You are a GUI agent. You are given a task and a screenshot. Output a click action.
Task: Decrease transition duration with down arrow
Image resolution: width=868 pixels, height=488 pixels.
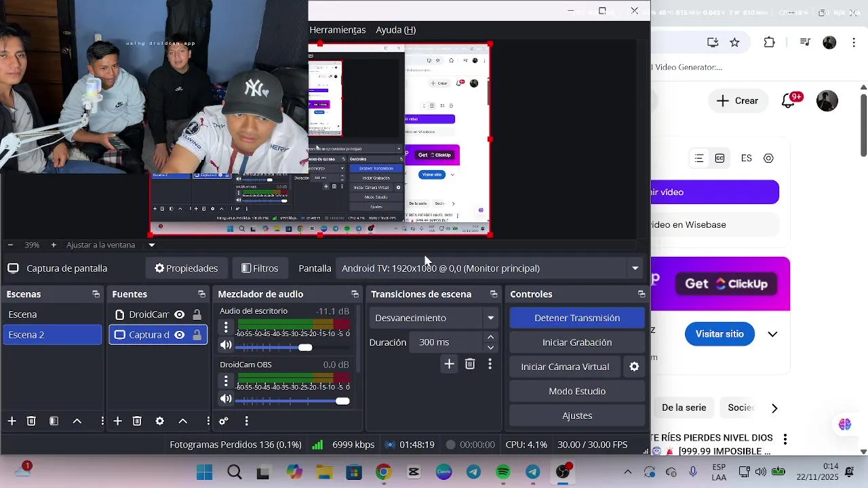(490, 347)
